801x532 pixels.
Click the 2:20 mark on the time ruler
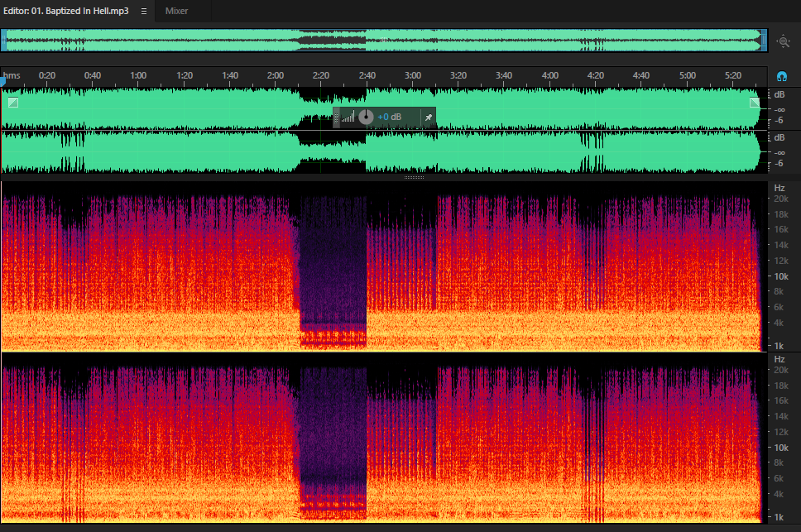321,75
